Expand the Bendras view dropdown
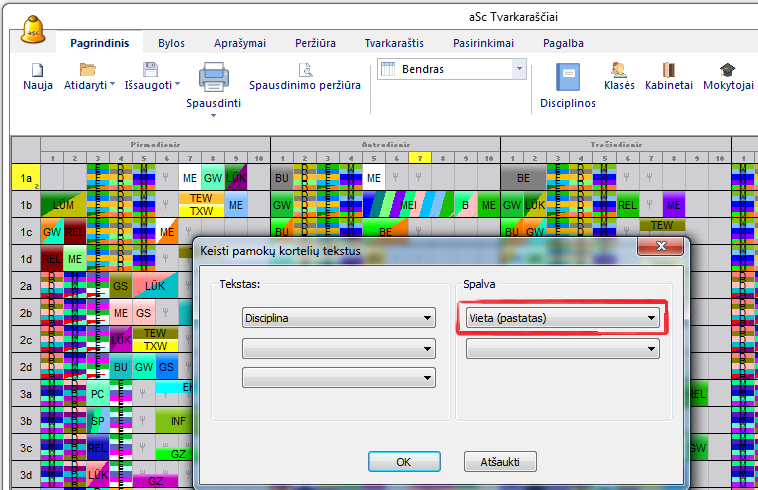This screenshot has height=490, width=758. tap(518, 69)
